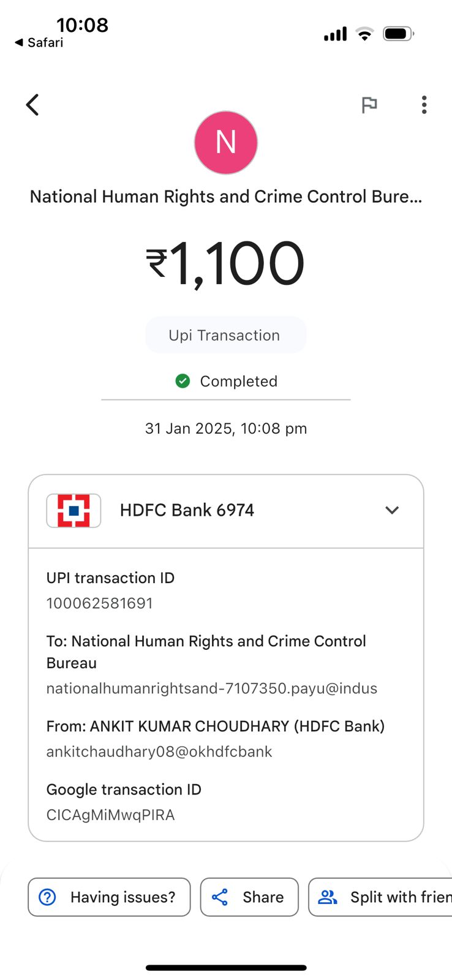The width and height of the screenshot is (452, 980).
Task: Tap the pink N recipient avatar
Action: pyautogui.click(x=226, y=143)
